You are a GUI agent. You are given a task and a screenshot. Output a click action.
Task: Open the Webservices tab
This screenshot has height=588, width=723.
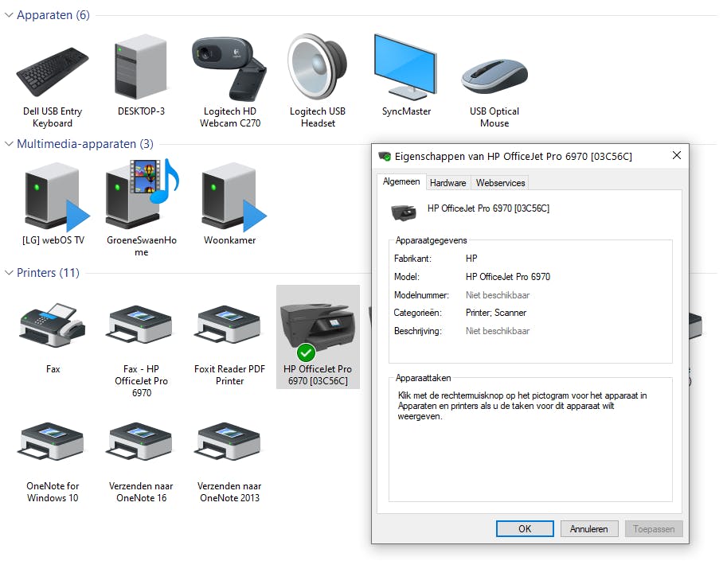coord(500,183)
